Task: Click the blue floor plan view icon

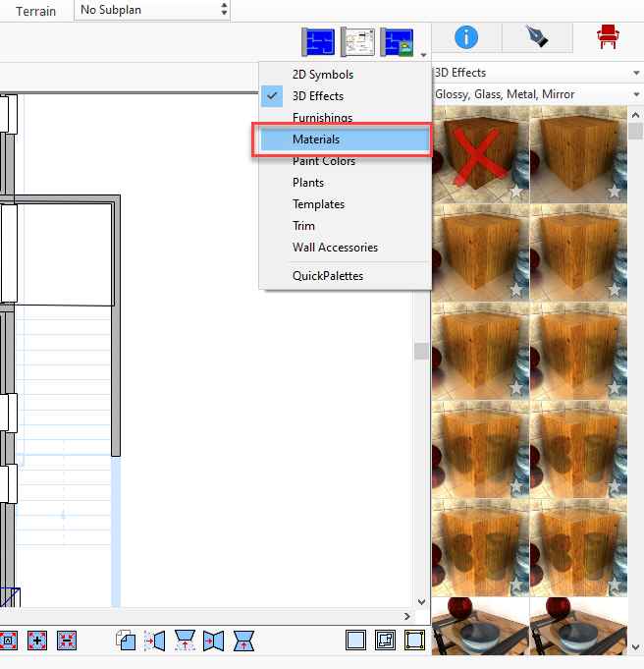Action: (x=320, y=41)
